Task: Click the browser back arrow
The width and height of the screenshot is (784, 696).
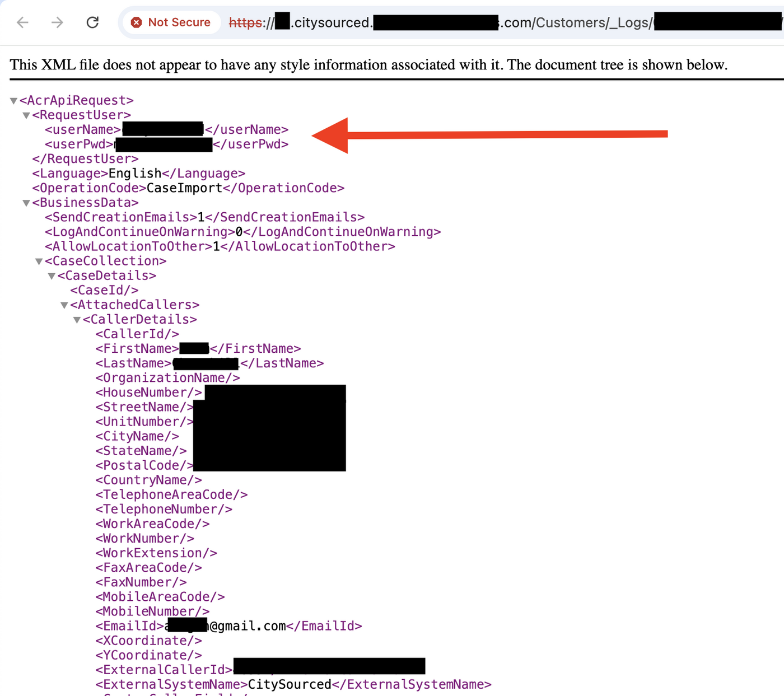Action: [x=22, y=22]
